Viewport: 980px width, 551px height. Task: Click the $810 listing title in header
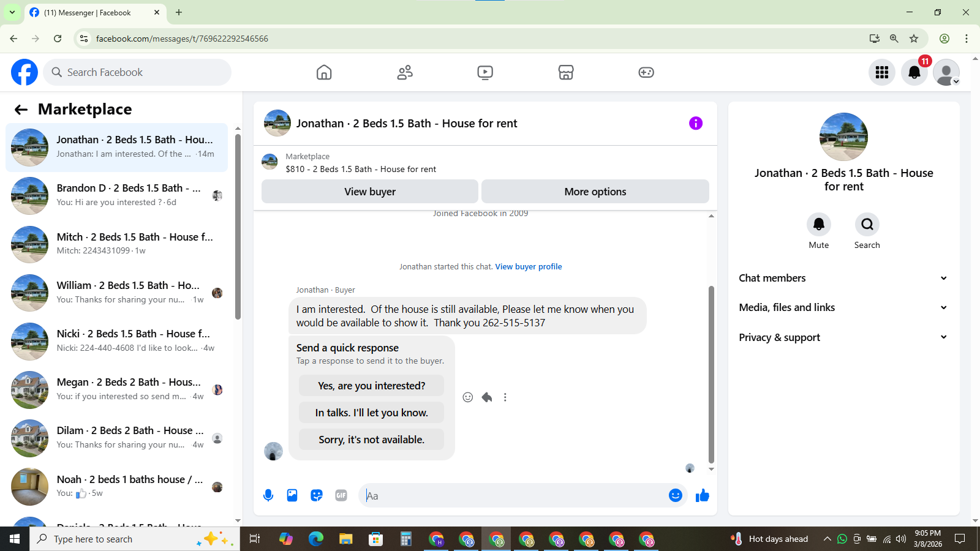click(361, 169)
